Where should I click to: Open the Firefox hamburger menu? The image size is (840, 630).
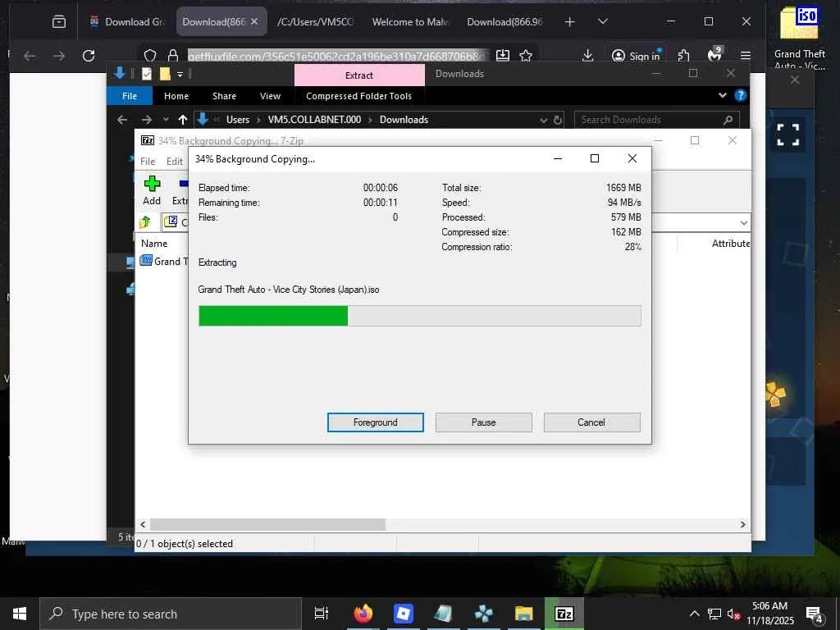[745, 56]
